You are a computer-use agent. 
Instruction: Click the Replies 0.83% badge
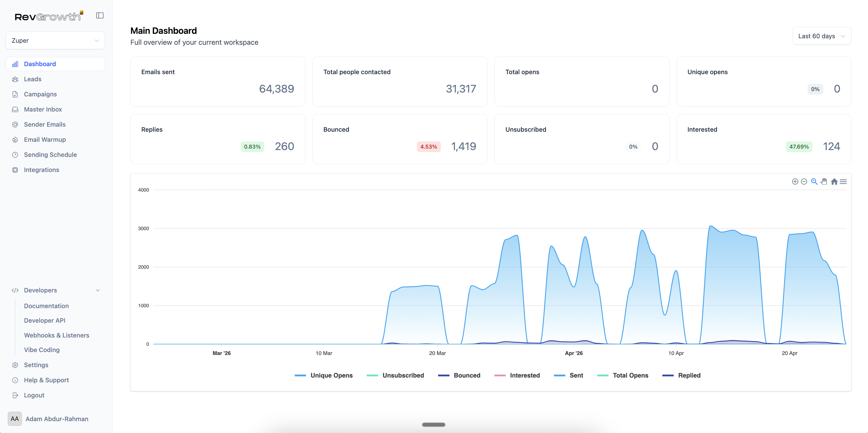pyautogui.click(x=252, y=147)
